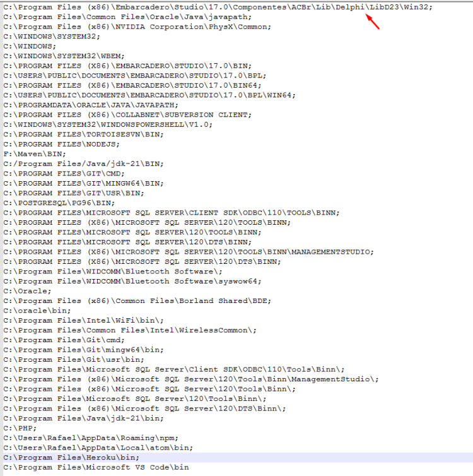
Task: Click the C:\POSTGRESQL\PG96\BIN; line
Action: 59,203
